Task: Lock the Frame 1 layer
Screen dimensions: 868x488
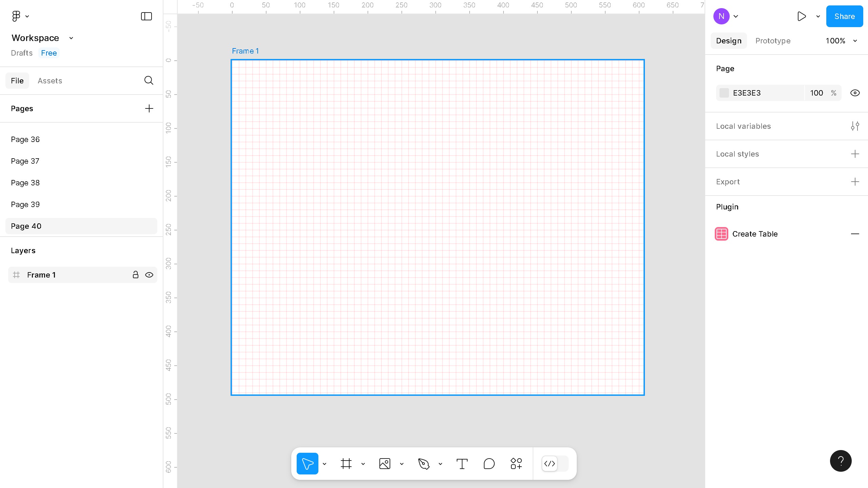Action: coord(135,275)
